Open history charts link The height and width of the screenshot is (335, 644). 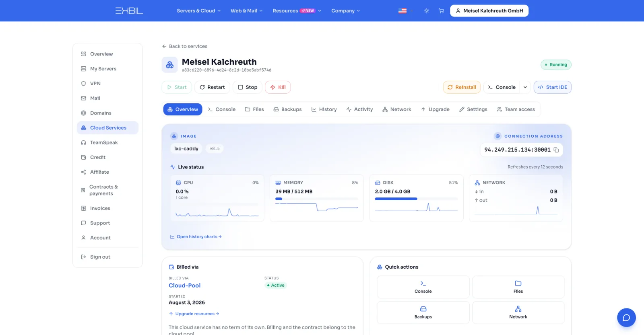tap(196, 237)
